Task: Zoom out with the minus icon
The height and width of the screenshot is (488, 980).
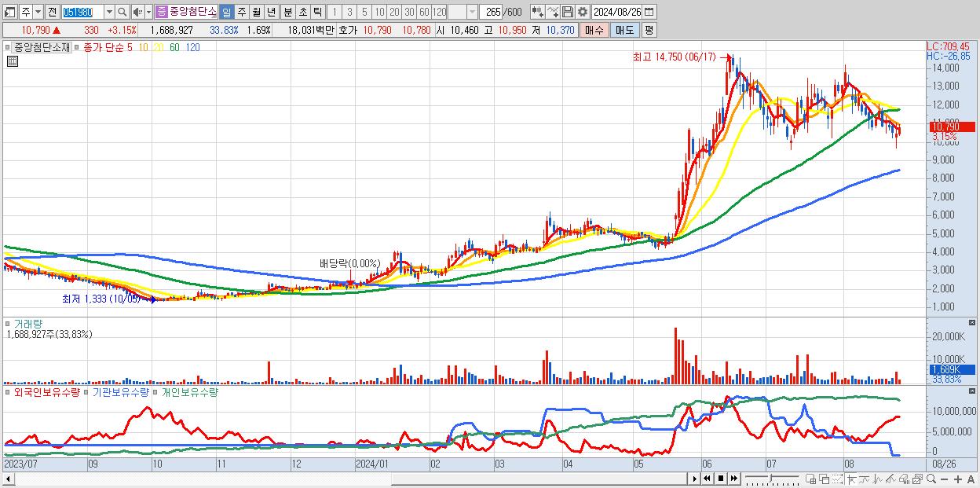Action: tap(945, 479)
